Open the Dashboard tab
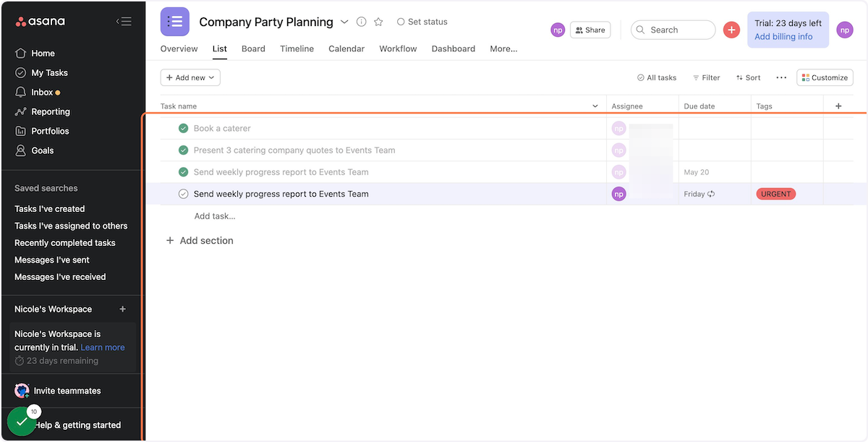868x442 pixels. [x=454, y=49]
